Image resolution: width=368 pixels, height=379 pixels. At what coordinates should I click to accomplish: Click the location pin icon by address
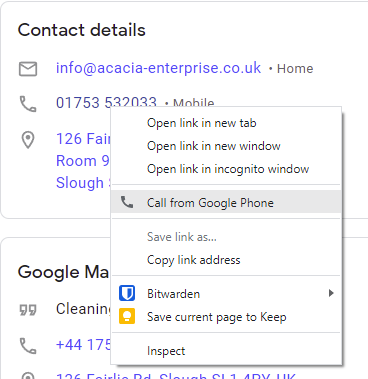pos(28,140)
